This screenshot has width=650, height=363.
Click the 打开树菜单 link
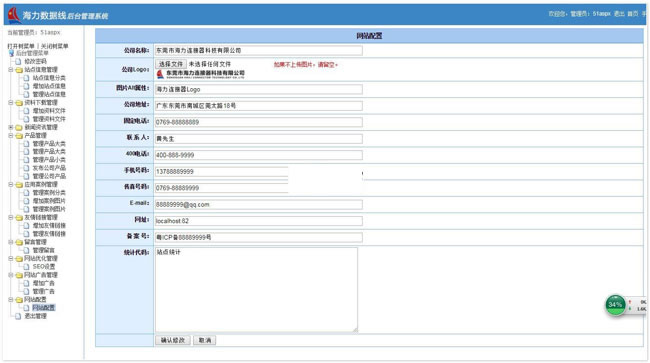tap(21, 46)
